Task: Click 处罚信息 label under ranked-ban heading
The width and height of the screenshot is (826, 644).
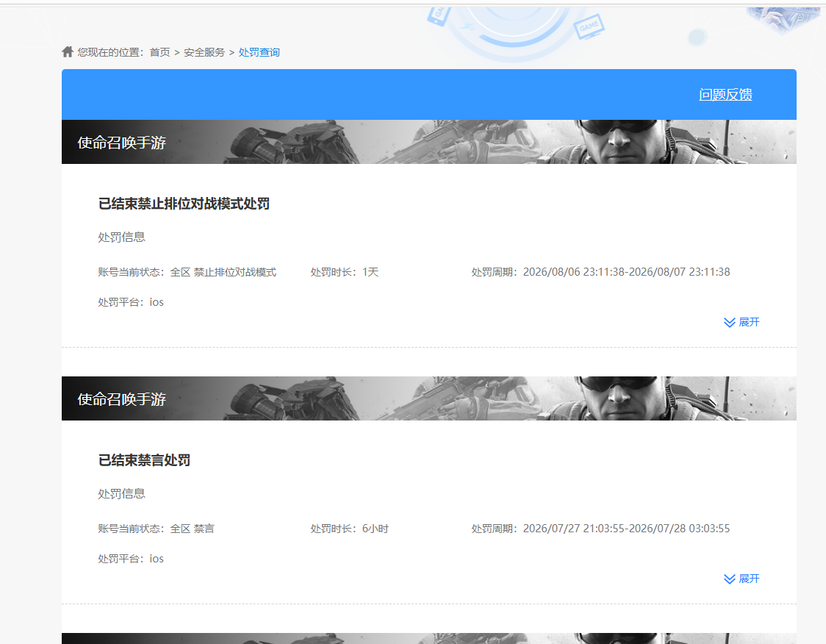Action: (122, 237)
